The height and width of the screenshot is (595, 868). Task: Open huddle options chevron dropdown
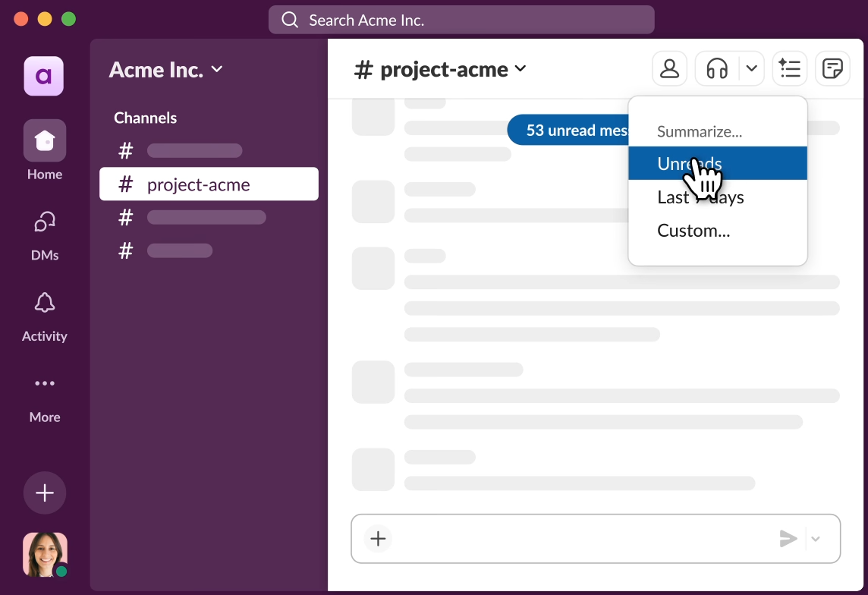pyautogui.click(x=751, y=69)
